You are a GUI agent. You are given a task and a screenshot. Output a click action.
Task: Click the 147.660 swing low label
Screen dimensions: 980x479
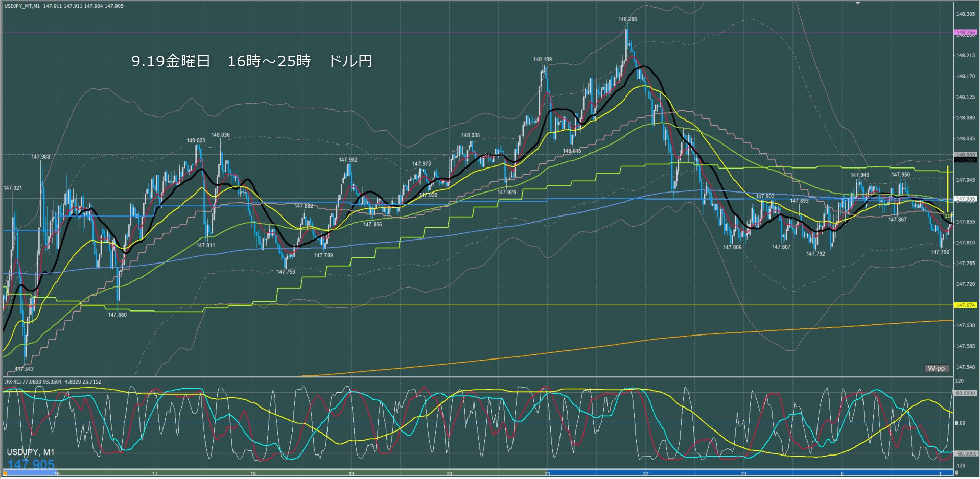pyautogui.click(x=117, y=315)
